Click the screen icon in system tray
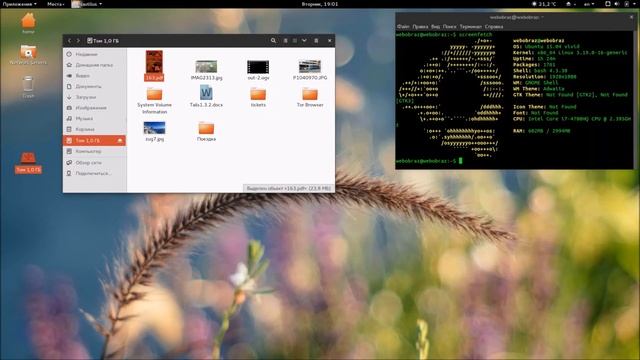Viewport: 640px width, 360px height. [x=607, y=4]
